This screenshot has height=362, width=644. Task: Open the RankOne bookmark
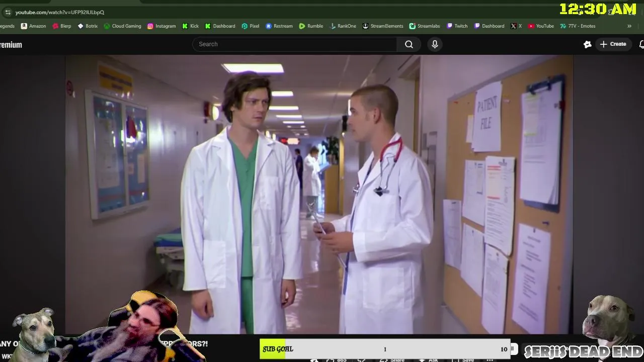pos(343,26)
